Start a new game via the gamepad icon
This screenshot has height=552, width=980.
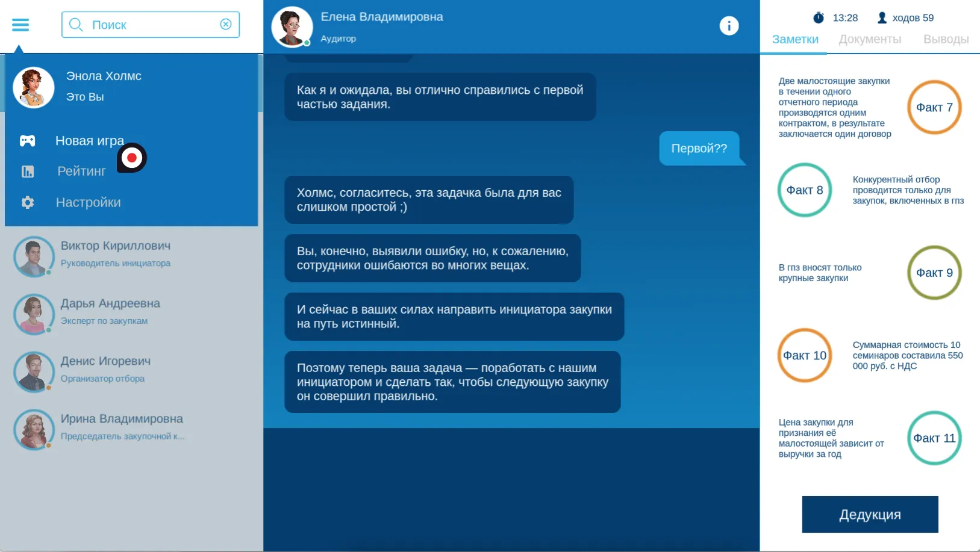(x=27, y=140)
